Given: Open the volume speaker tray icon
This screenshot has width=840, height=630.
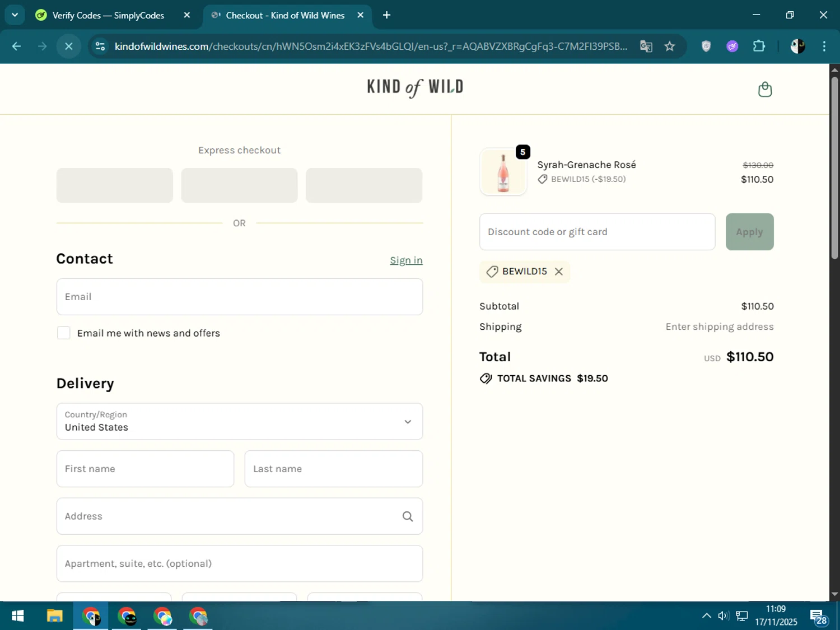Looking at the screenshot, I should point(724,616).
